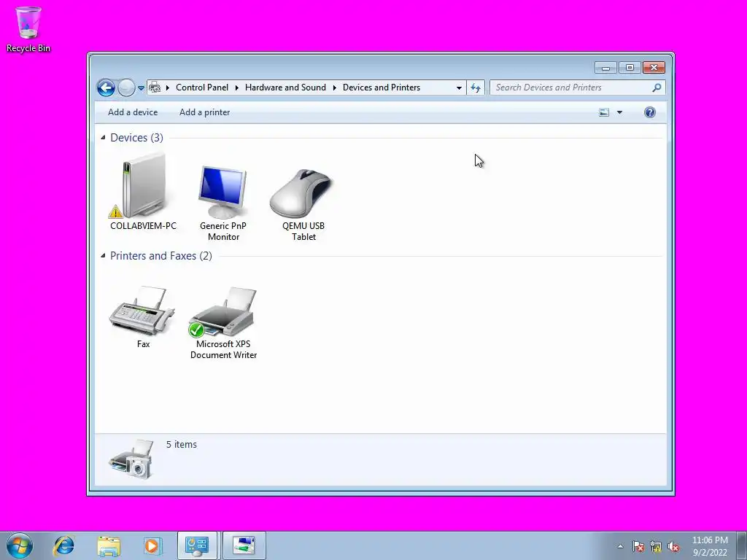The image size is (747, 560).
Task: Open Windows Media Player taskbar icon
Action: (x=152, y=545)
